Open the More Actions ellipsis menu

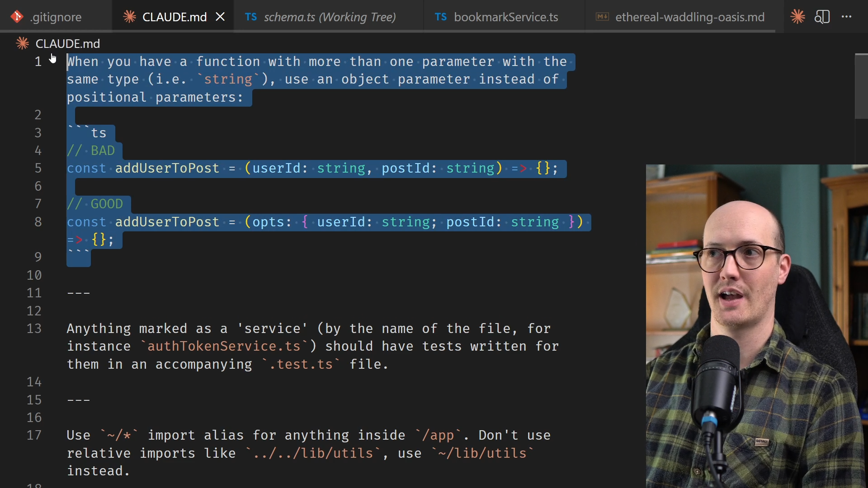click(x=847, y=17)
